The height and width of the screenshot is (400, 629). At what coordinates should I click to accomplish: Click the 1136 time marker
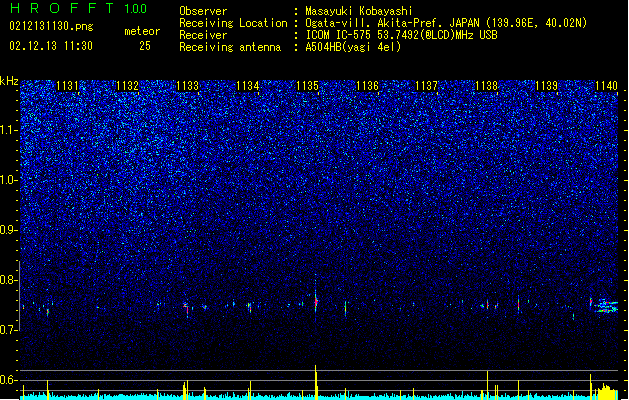pyautogui.click(x=367, y=85)
